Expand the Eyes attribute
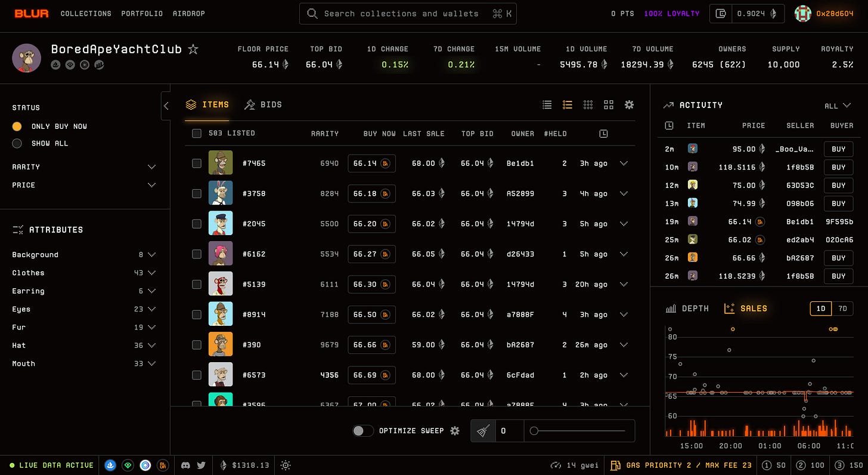The width and height of the screenshot is (868, 475). point(84,309)
